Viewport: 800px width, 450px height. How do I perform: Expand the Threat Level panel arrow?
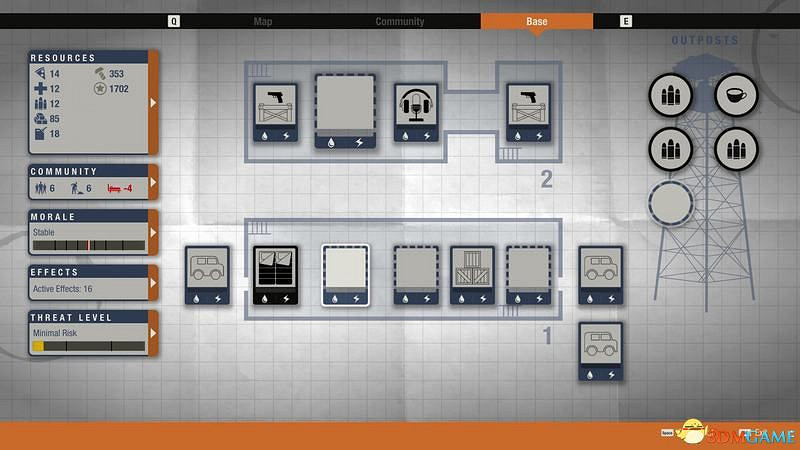(153, 333)
